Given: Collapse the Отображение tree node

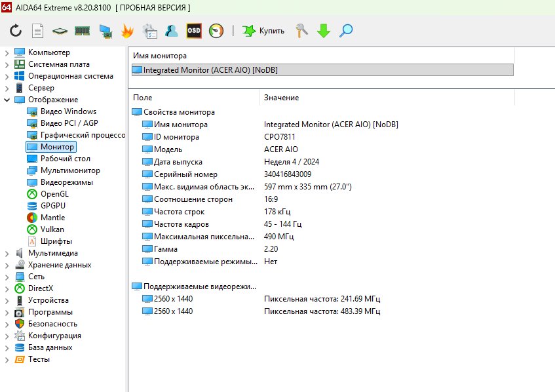Looking at the screenshot, I should (x=7, y=100).
